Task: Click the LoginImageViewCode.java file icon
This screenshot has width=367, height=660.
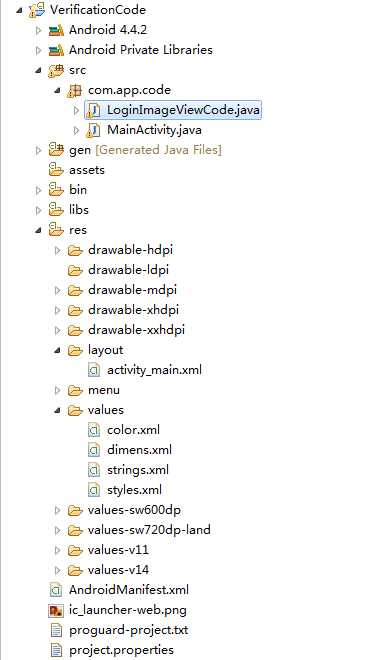Action: click(x=93, y=110)
